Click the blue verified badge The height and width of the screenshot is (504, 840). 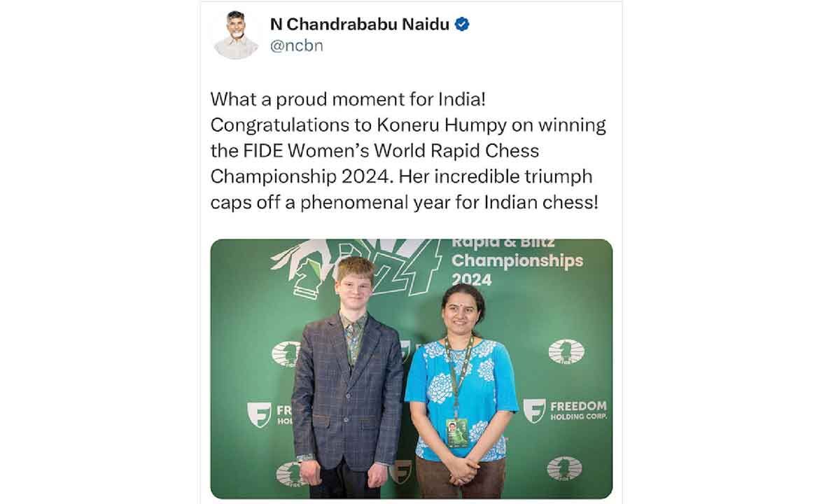pyautogui.click(x=463, y=24)
